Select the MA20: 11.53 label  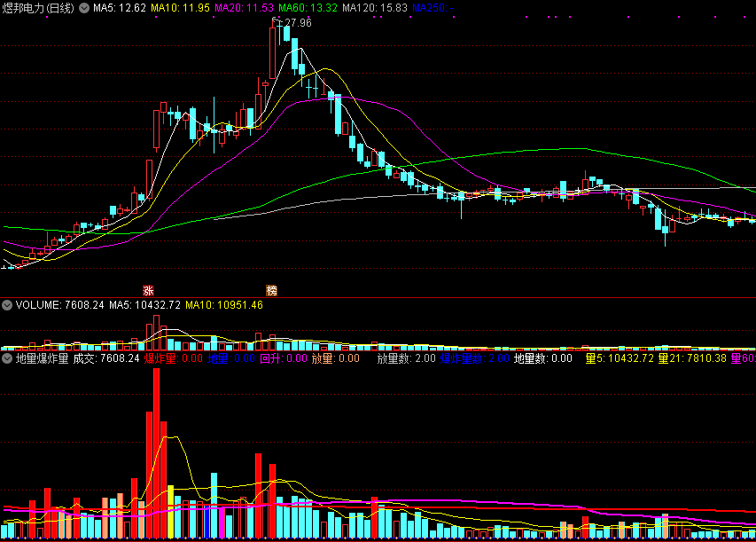244,8
